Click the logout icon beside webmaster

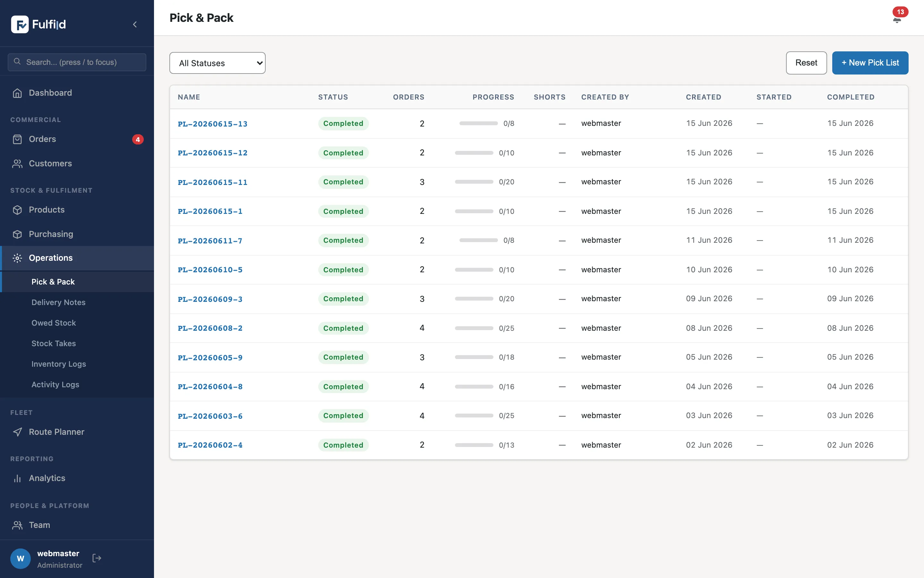coord(97,558)
